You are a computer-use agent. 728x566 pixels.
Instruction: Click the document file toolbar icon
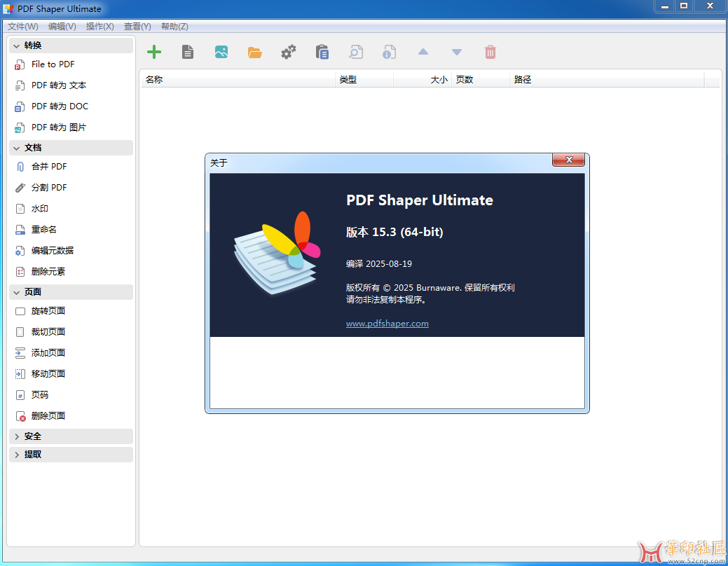[x=188, y=52]
